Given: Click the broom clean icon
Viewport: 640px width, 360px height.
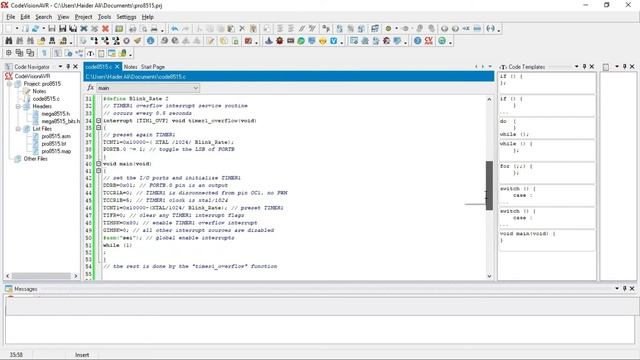Looking at the screenshot, I should pyautogui.click(x=138, y=41).
